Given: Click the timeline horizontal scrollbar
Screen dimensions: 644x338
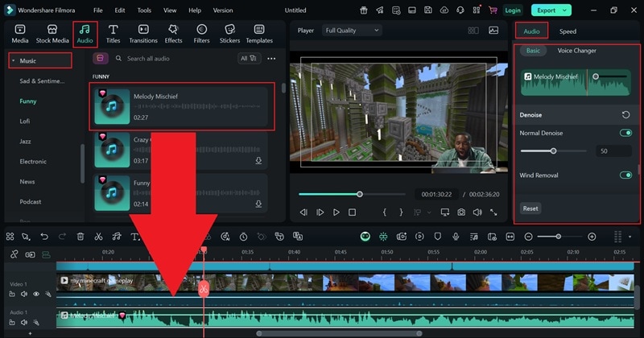Looking at the screenshot, I should pyautogui.click(x=339, y=333).
